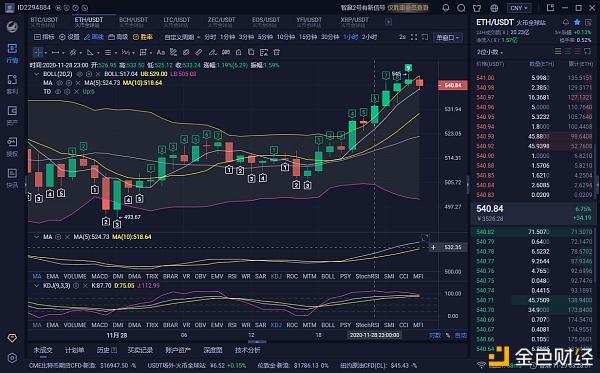The image size is (600, 373).
Task: Select the ruler measure tool
Action: [199, 52]
